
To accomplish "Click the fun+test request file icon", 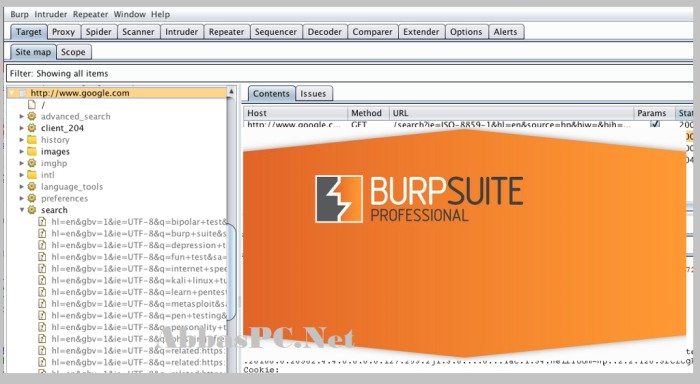I will [42, 257].
